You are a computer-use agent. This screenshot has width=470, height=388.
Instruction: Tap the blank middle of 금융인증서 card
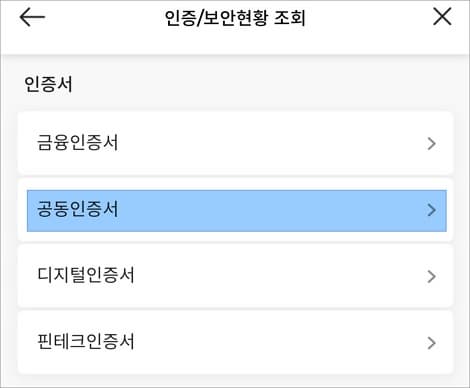click(267, 143)
